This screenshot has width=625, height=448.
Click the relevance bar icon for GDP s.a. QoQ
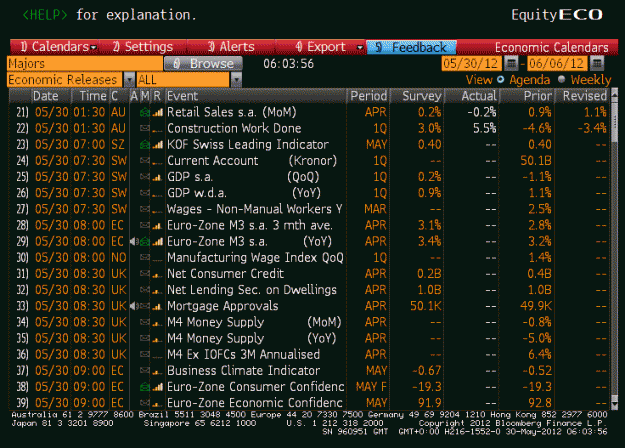pos(158,177)
